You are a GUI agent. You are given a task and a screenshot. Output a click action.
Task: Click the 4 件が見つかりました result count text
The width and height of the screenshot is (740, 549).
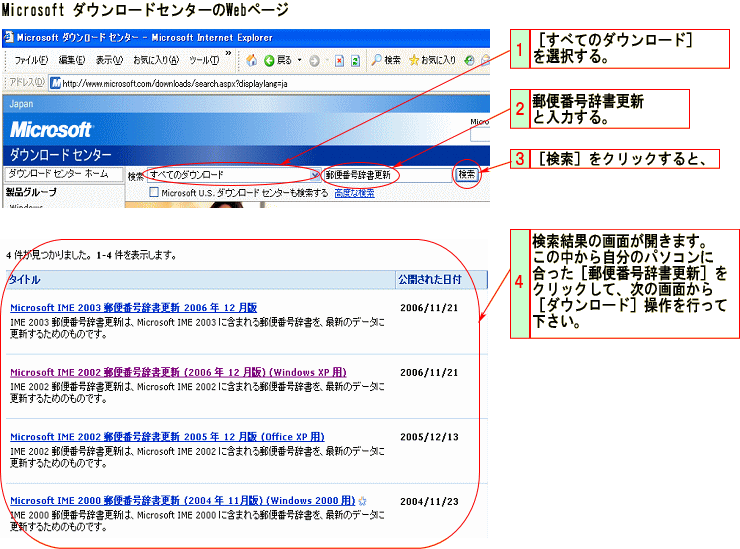pos(48,255)
